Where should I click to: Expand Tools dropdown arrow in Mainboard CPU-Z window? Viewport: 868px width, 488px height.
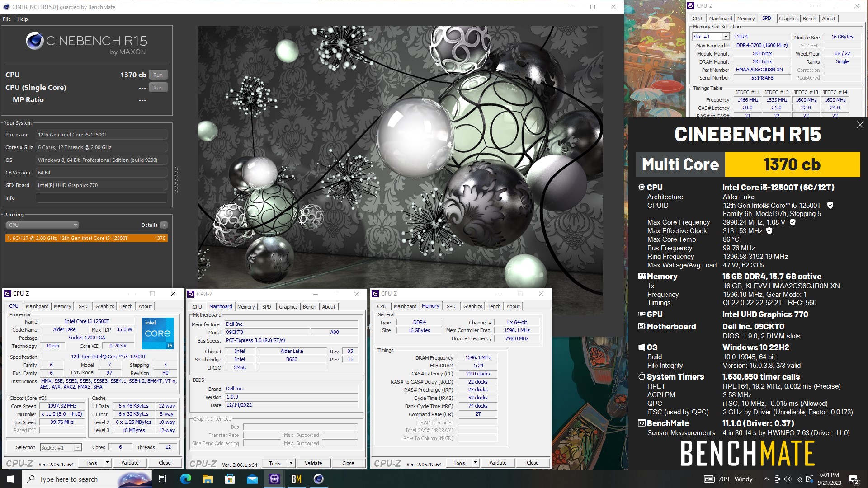(x=291, y=463)
